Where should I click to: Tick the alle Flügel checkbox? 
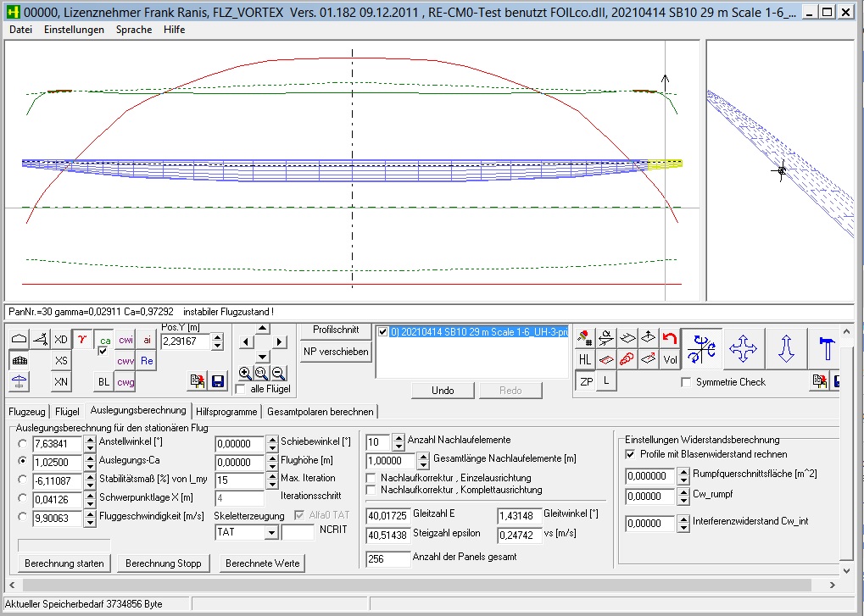pos(241,389)
